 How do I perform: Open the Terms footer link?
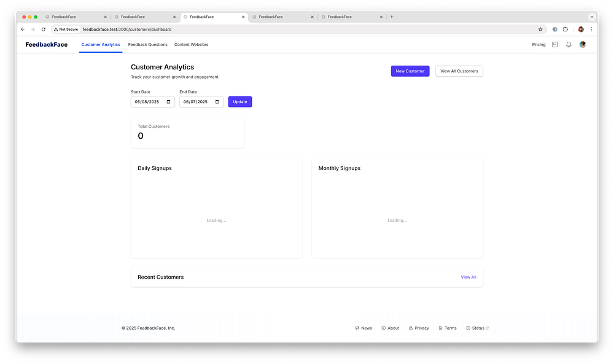point(448,328)
